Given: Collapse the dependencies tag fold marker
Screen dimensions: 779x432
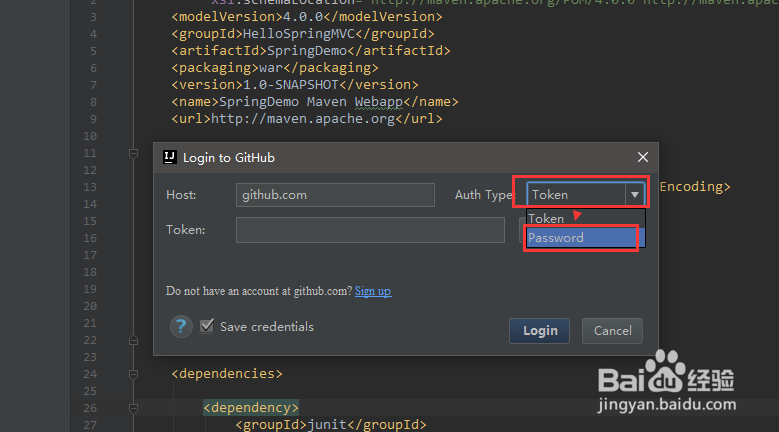Looking at the screenshot, I should pos(133,373).
